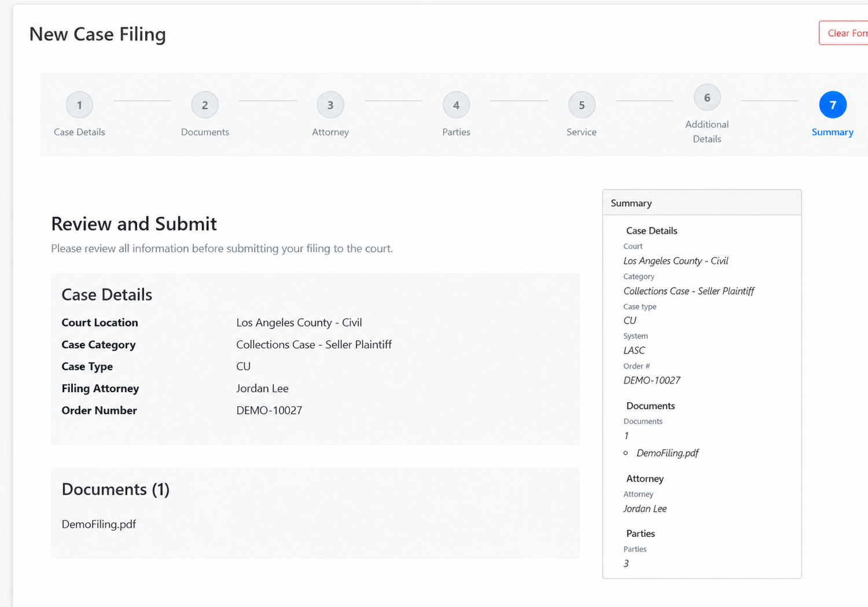
Task: Click the Summary panel header
Action: [x=702, y=203]
